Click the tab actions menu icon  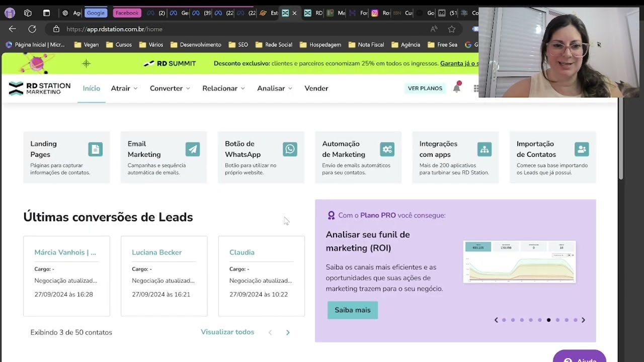pos(46,13)
